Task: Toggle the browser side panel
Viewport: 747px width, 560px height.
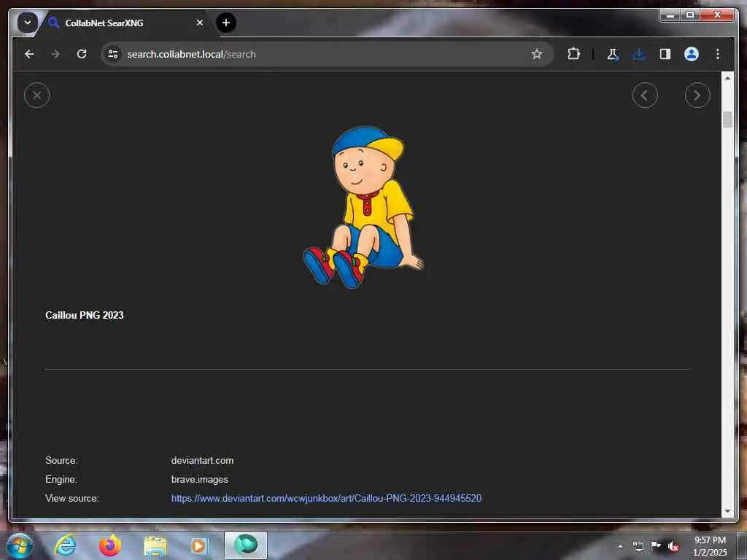Action: [x=665, y=54]
